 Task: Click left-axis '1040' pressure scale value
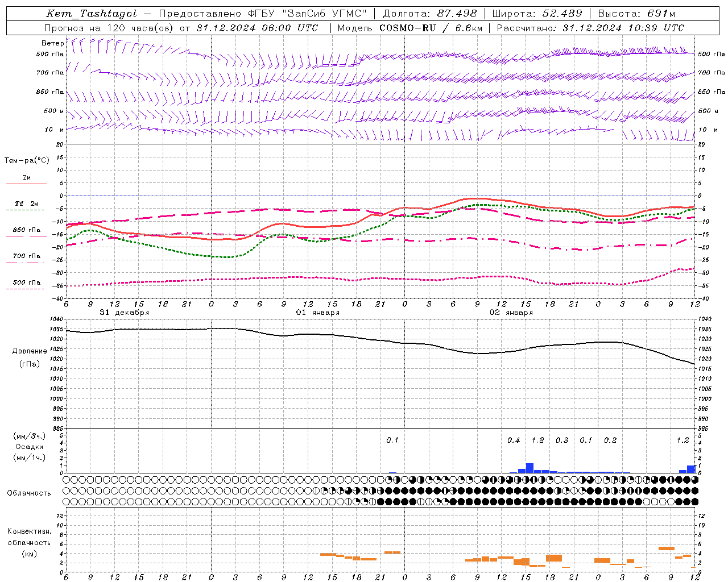pyautogui.click(x=57, y=319)
